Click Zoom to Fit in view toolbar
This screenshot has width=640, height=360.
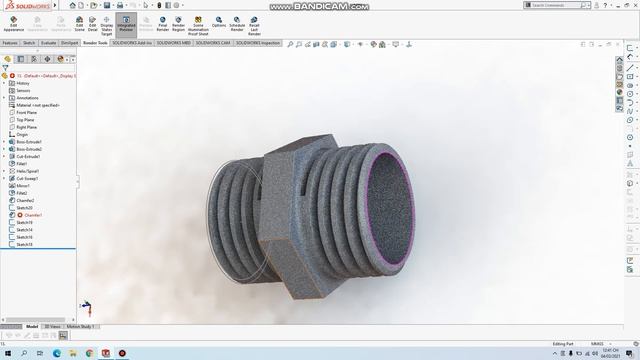click(290, 44)
